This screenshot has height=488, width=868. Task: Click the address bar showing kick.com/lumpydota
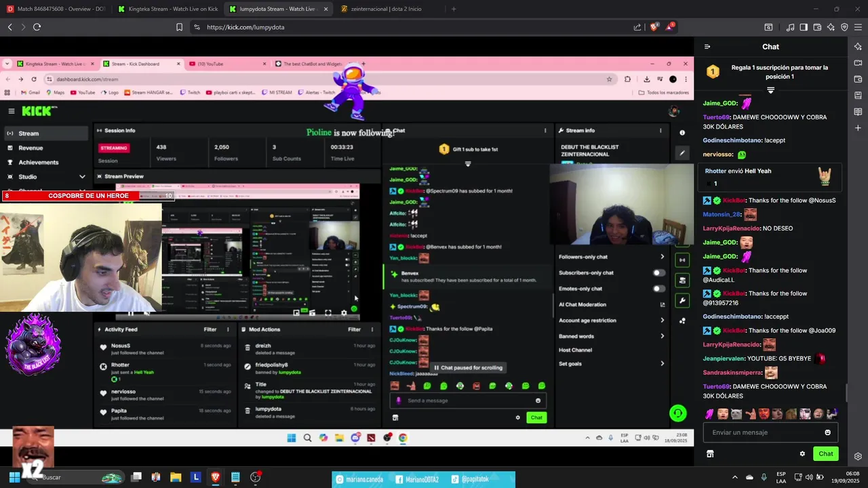(x=415, y=27)
